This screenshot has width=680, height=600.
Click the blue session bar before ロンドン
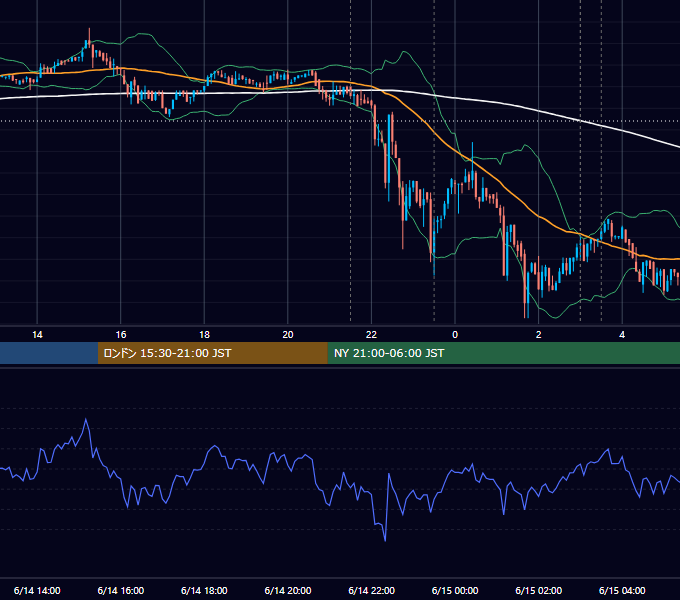[49, 353]
